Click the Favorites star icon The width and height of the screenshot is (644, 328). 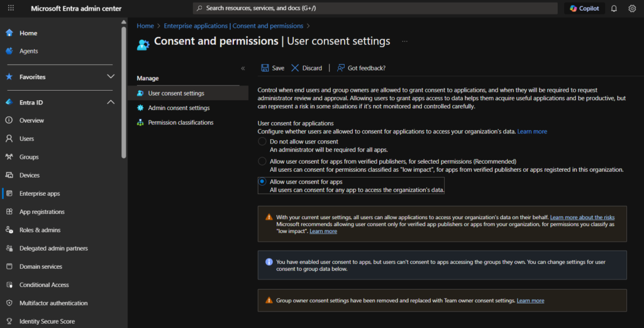9,77
